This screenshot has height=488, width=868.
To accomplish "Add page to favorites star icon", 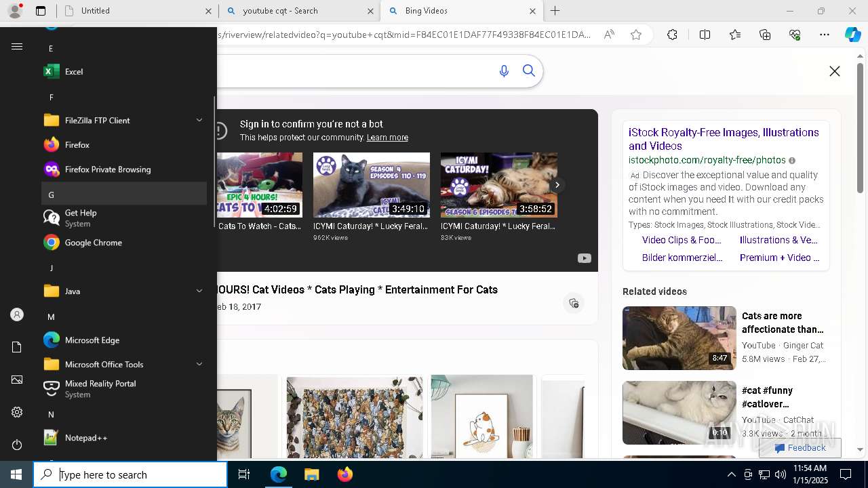I will [x=636, y=35].
